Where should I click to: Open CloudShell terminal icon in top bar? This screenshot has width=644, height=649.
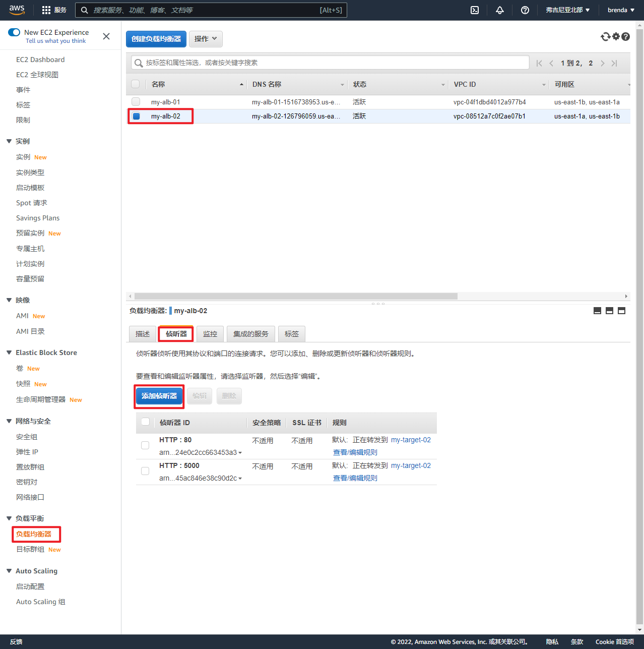click(475, 10)
